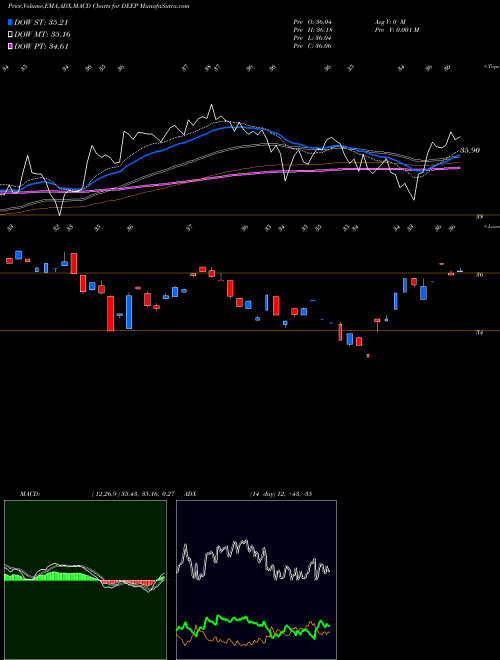This screenshot has height=660, width=500.
Task: Click the magenta DOW PT legend swatch
Action: (10, 46)
